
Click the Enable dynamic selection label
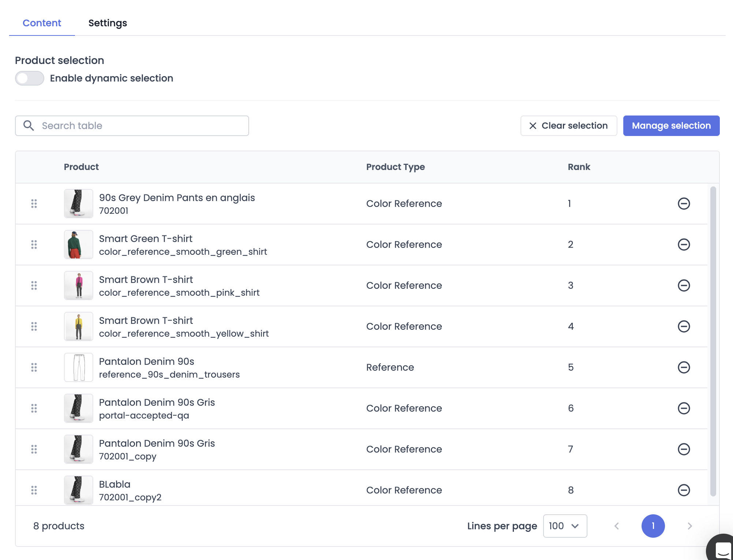click(x=112, y=78)
